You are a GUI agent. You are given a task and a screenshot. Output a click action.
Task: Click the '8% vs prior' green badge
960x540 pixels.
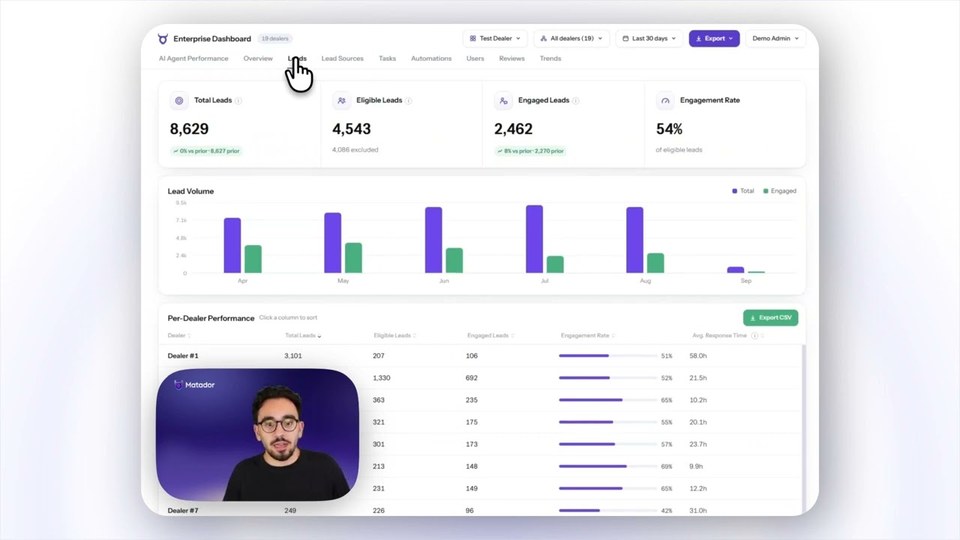[530, 151]
